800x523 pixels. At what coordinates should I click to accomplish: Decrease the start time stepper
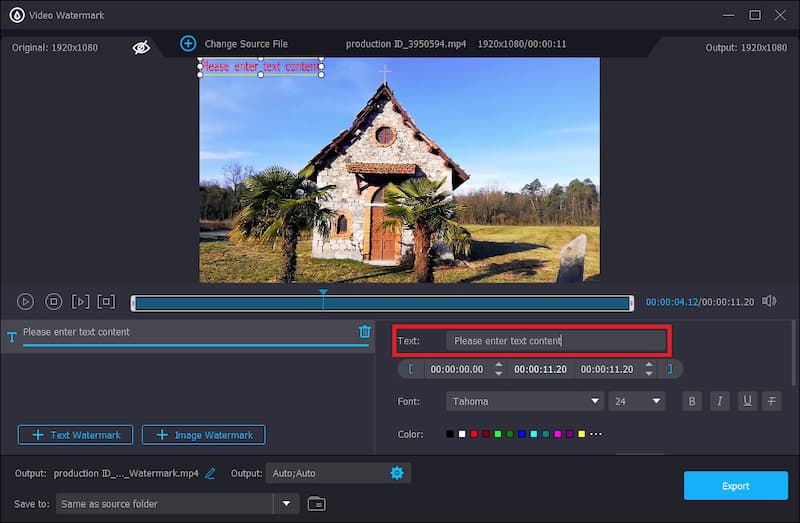[498, 373]
